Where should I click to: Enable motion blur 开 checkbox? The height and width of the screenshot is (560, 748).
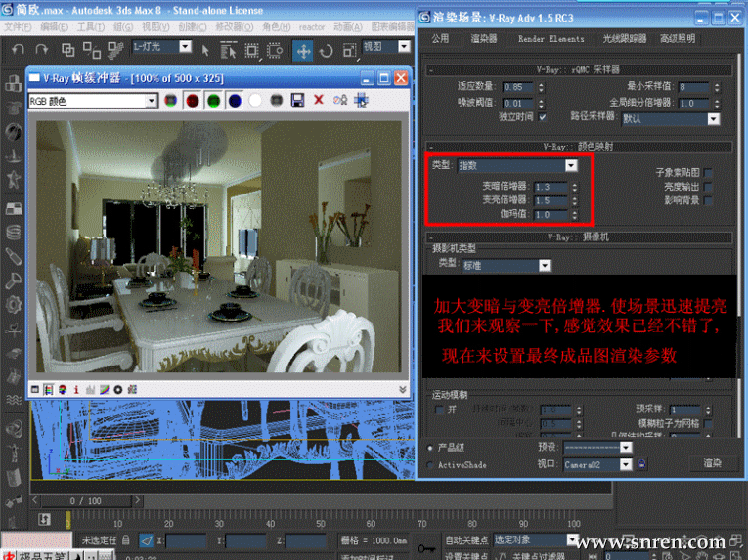pos(439,409)
